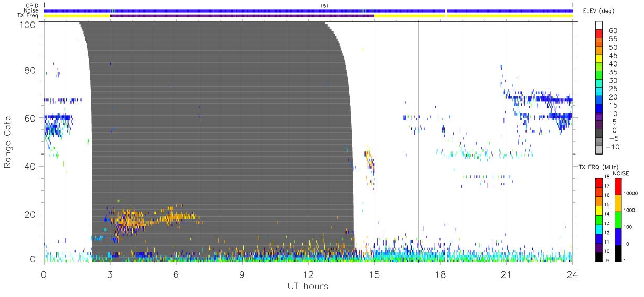Click the TX Freq label above the plot
This screenshot has height=297, width=644.
[29, 16]
